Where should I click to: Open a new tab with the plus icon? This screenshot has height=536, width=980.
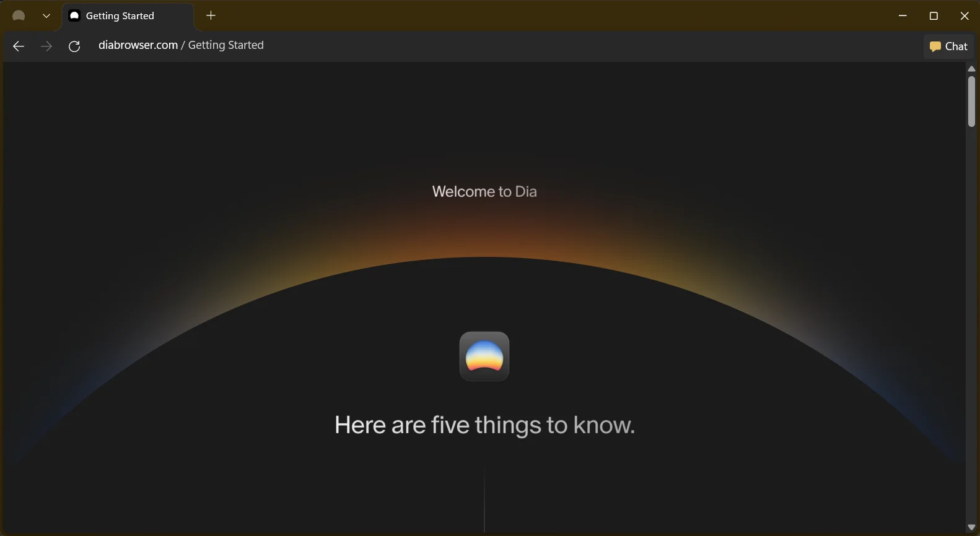pyautogui.click(x=211, y=15)
